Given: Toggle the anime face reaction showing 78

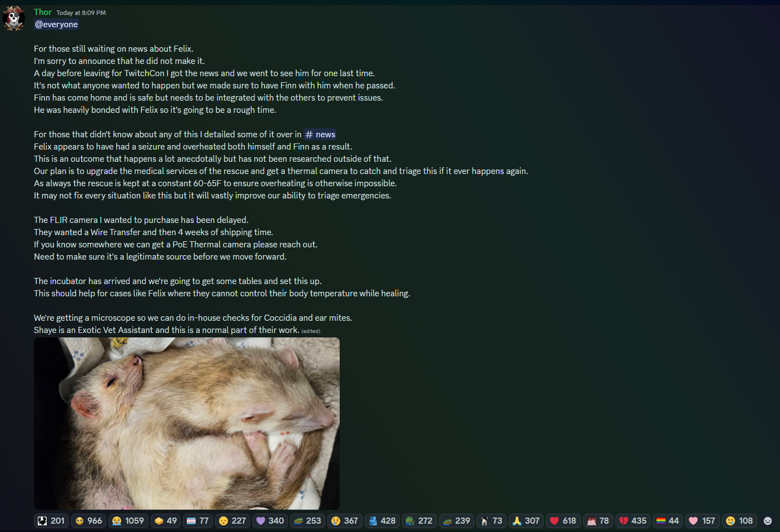Looking at the screenshot, I should [x=598, y=521].
